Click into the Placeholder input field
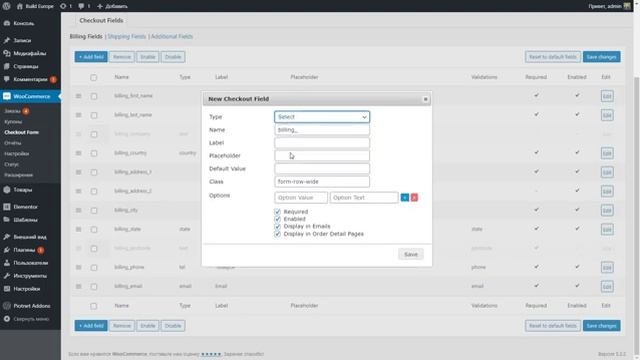640x360 pixels. [322, 156]
